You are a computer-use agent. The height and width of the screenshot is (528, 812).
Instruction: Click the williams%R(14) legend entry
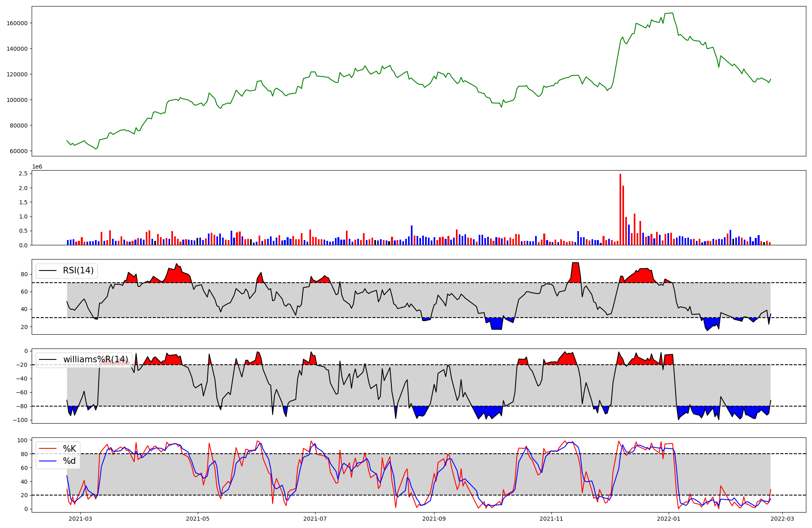click(95, 359)
